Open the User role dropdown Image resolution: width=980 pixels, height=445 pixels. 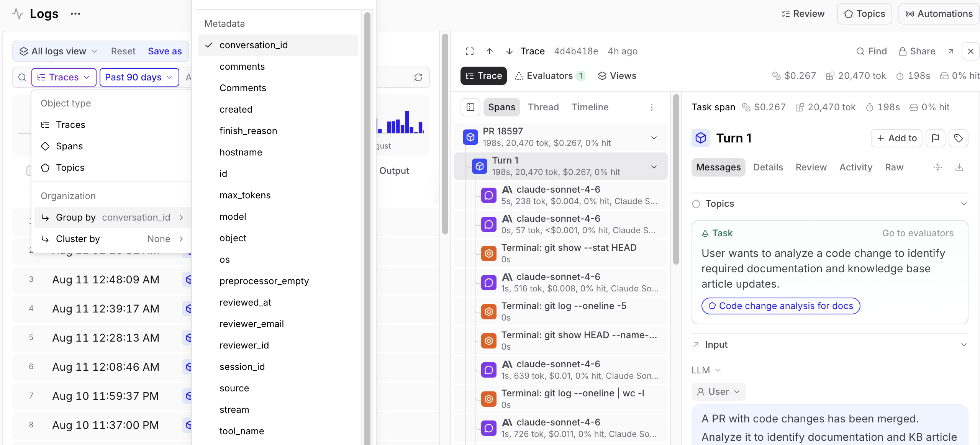pos(718,392)
